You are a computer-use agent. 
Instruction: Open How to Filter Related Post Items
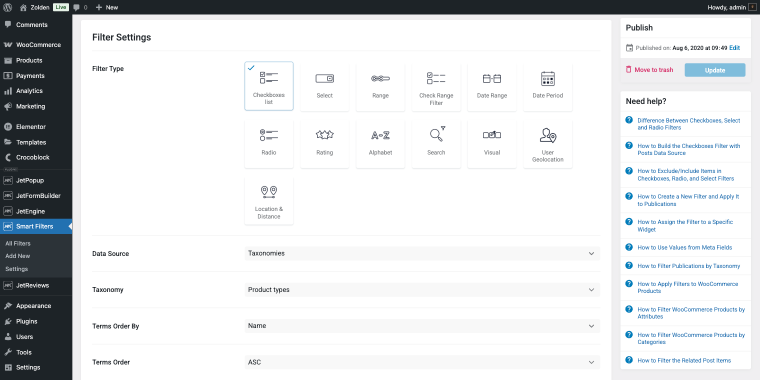(684, 360)
